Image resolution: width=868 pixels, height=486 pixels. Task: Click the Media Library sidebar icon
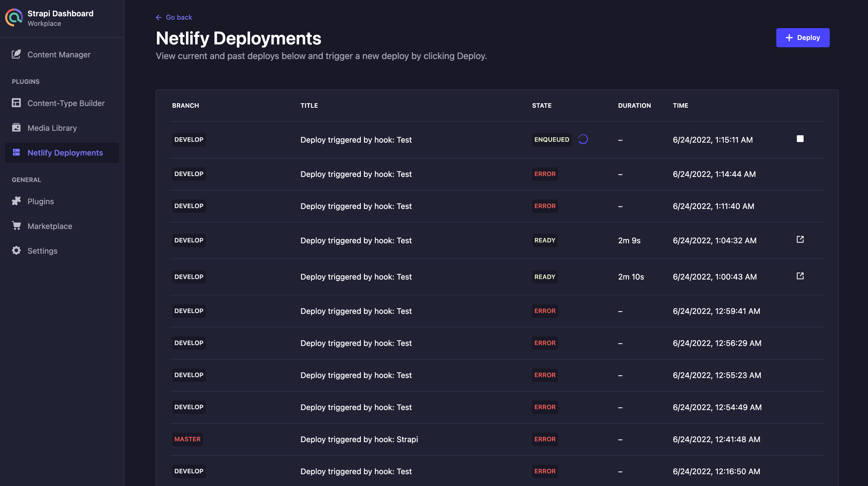[17, 128]
